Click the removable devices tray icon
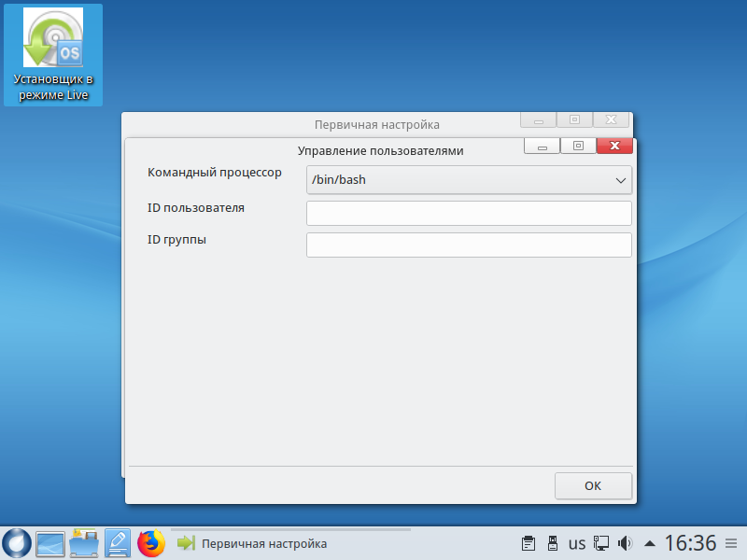Image resolution: width=747 pixels, height=560 pixels. pyautogui.click(x=551, y=543)
